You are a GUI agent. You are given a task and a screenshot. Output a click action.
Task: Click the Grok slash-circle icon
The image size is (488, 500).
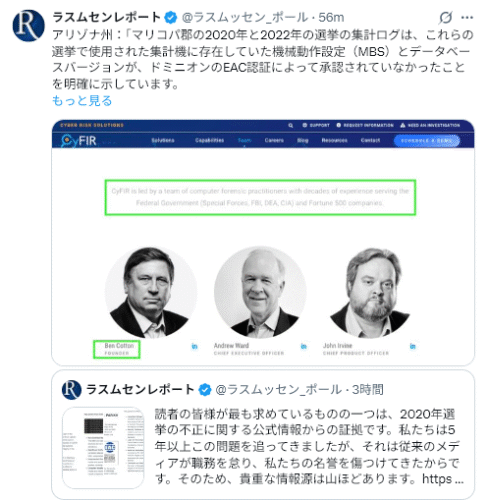[x=446, y=17]
